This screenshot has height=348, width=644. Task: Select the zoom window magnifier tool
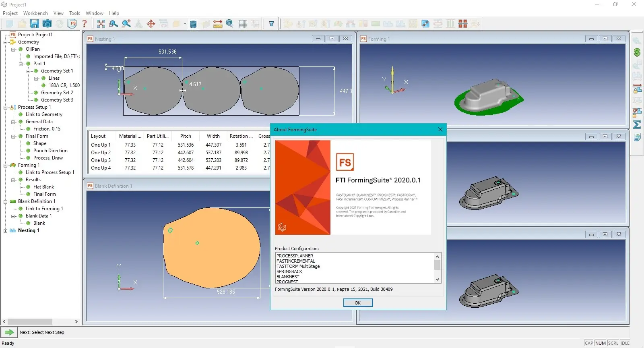click(114, 24)
